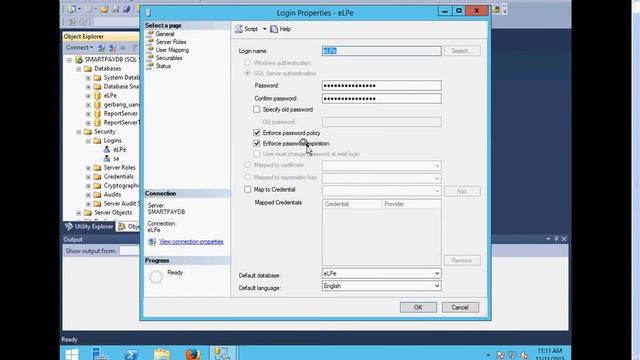Open the Securables page
Image resolution: width=640 pixels, height=360 pixels.
click(169, 58)
